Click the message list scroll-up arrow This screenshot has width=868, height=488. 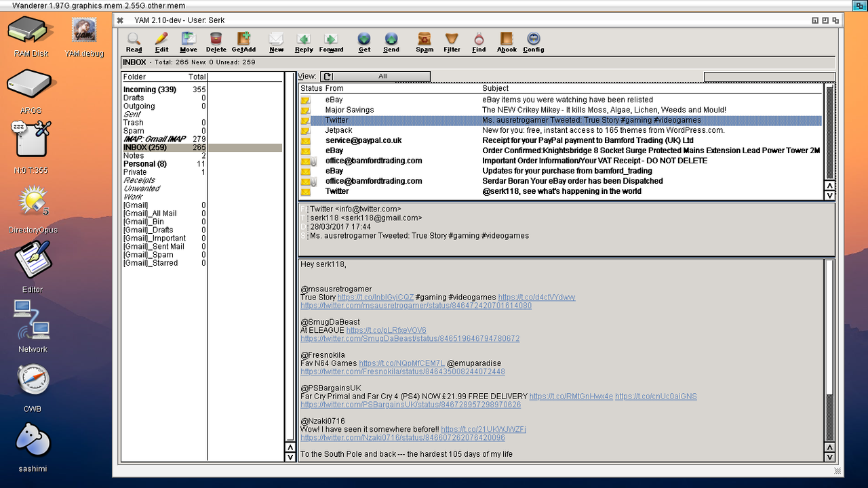[x=829, y=186]
